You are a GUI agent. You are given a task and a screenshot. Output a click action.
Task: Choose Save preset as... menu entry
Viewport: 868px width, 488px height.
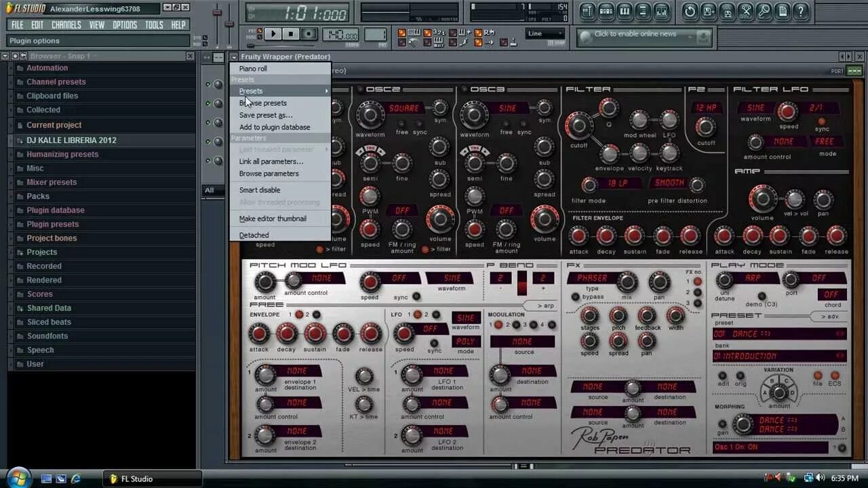pos(280,115)
